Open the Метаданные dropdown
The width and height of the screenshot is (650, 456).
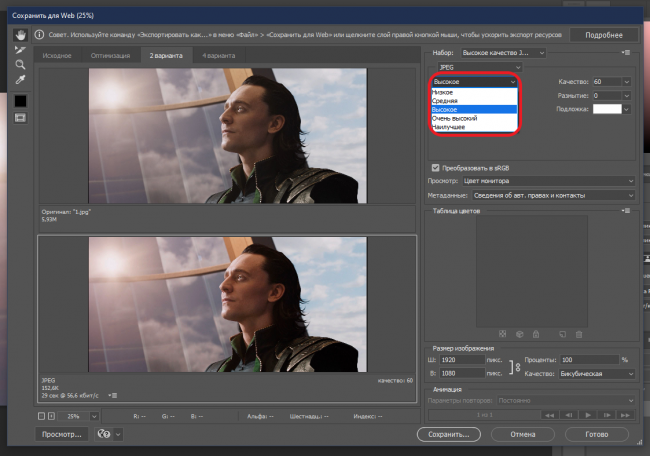[x=553, y=195]
